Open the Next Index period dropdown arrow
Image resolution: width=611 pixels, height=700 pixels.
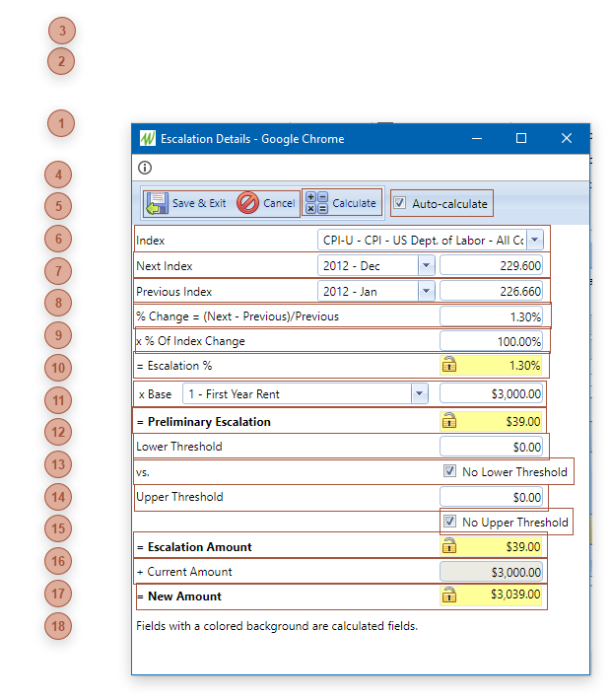(x=427, y=265)
